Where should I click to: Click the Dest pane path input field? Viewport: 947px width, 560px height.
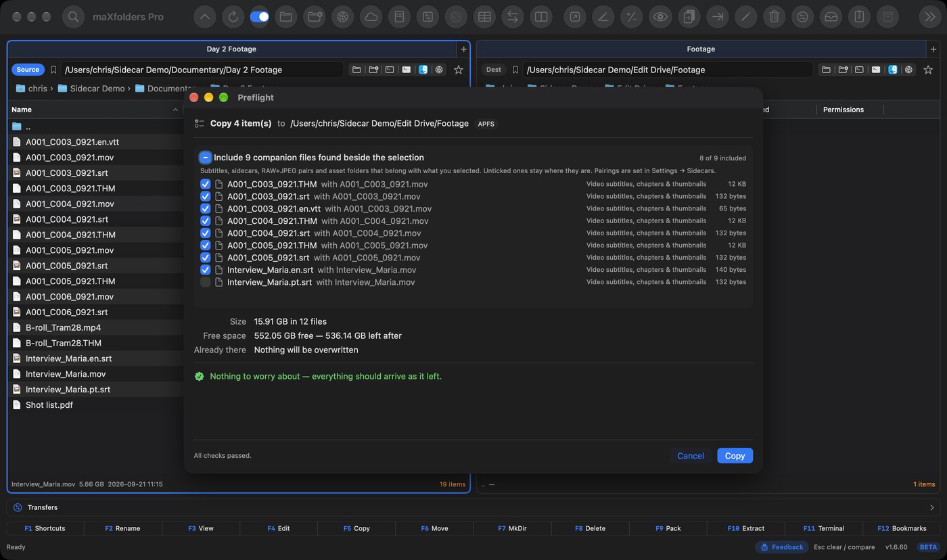click(x=669, y=70)
